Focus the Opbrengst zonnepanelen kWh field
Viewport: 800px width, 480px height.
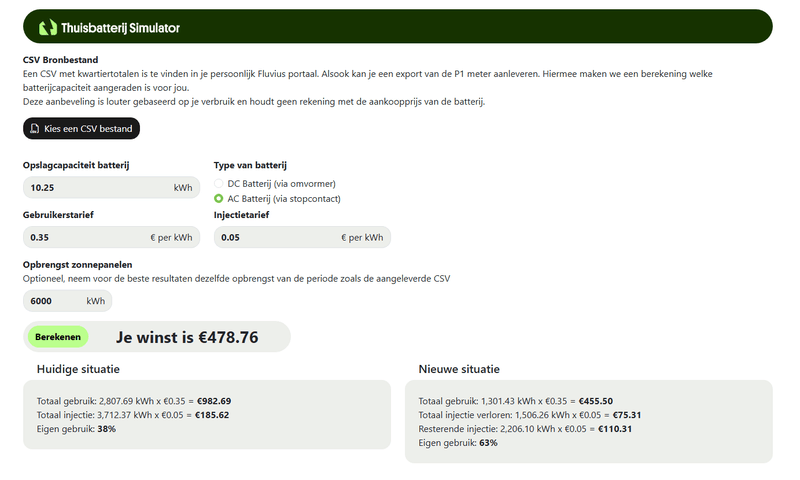pyautogui.click(x=55, y=300)
